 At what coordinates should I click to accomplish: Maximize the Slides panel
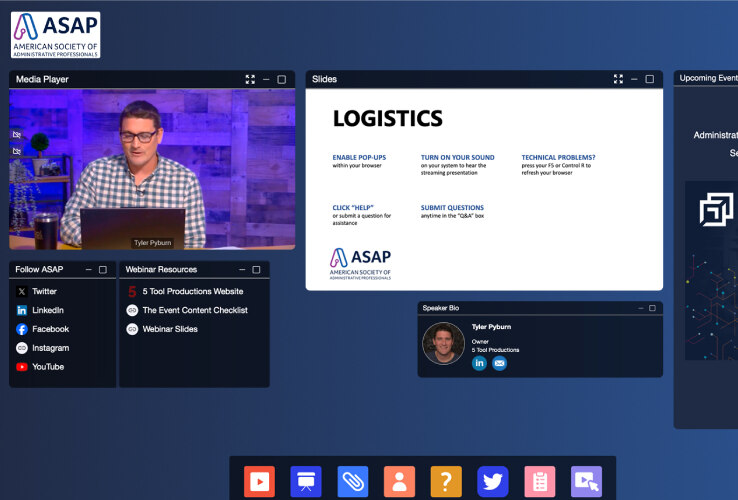[650, 79]
